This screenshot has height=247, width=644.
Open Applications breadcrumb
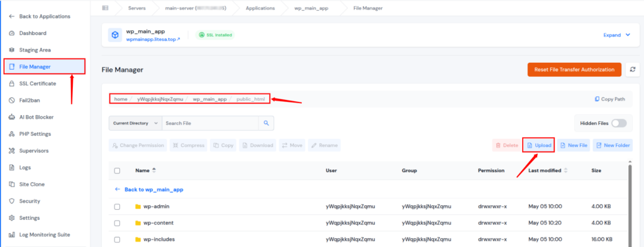260,8
